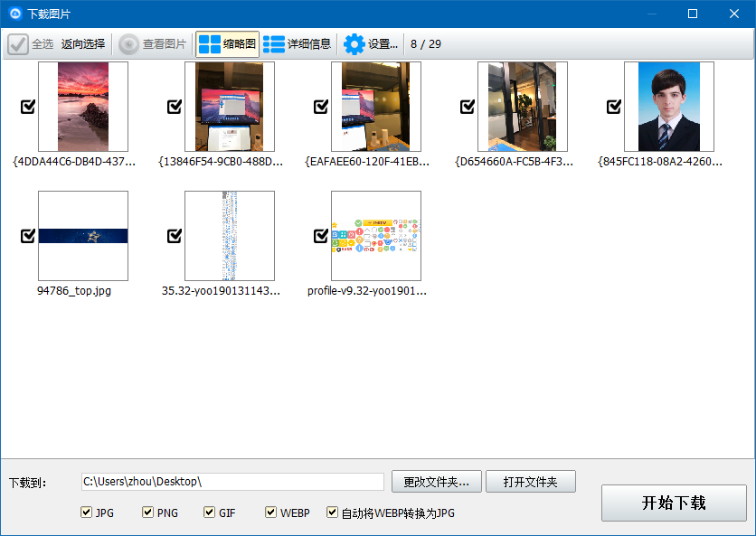Image resolution: width=756 pixels, height=536 pixels.
Task: Click the download path input field
Action: tap(232, 482)
